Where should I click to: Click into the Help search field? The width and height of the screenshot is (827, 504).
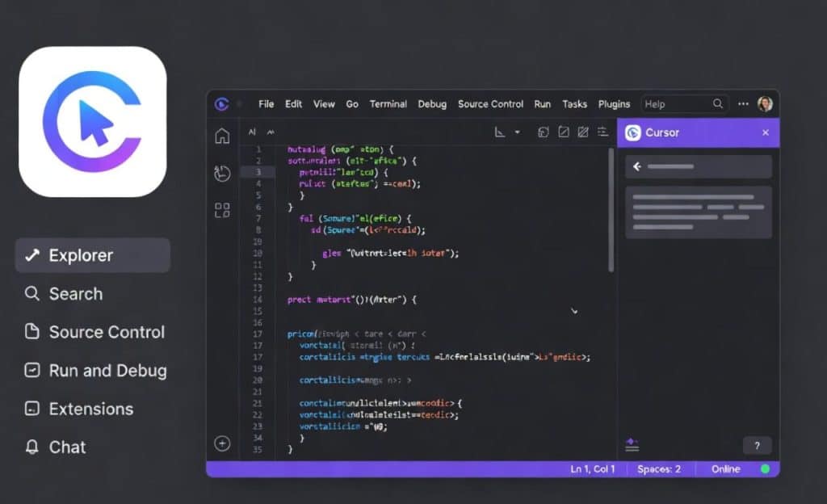(x=685, y=104)
